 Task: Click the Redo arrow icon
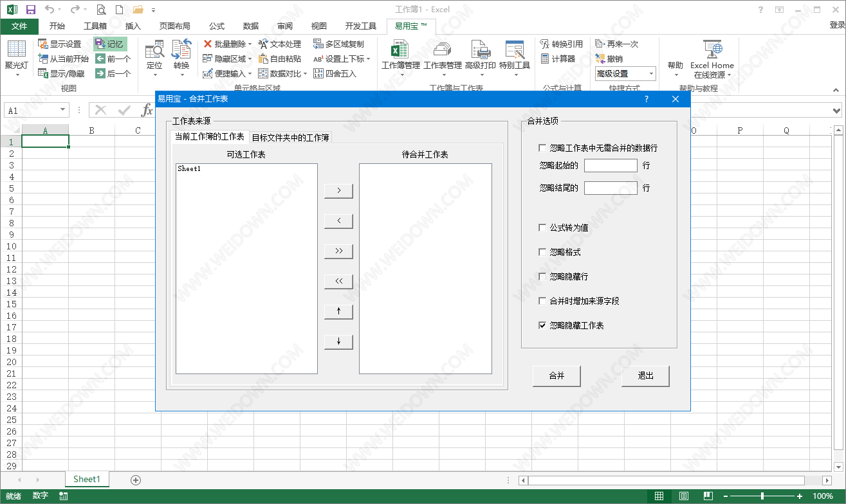pos(75,10)
